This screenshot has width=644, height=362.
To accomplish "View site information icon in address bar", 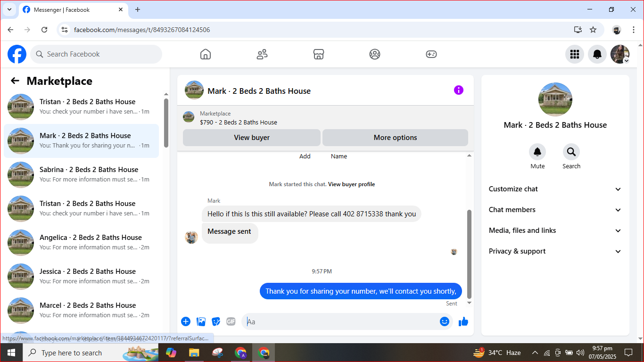I will click(x=65, y=30).
